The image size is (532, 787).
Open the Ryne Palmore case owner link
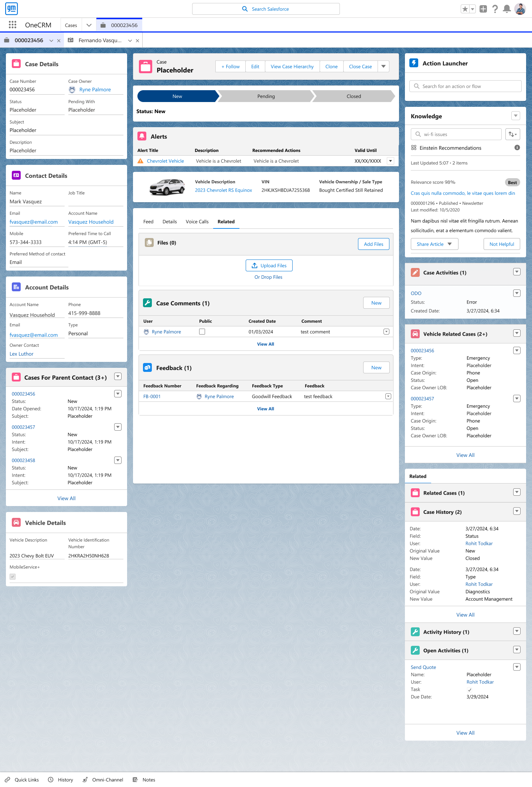(95, 89)
